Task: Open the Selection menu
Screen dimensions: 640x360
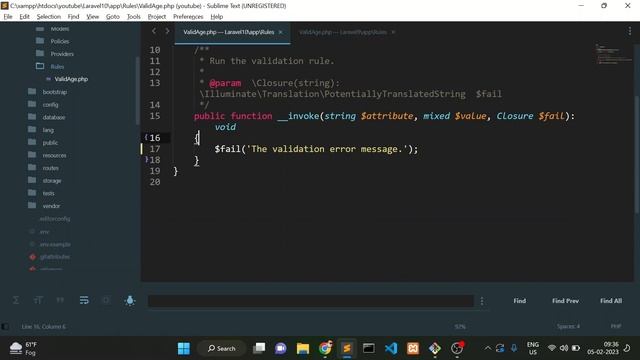Action: coord(49,17)
